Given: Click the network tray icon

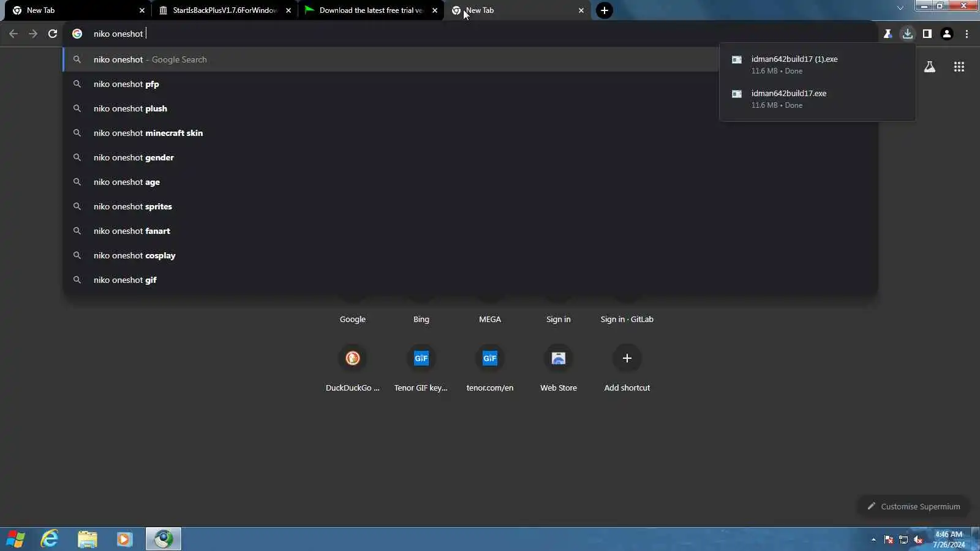Looking at the screenshot, I should point(903,539).
